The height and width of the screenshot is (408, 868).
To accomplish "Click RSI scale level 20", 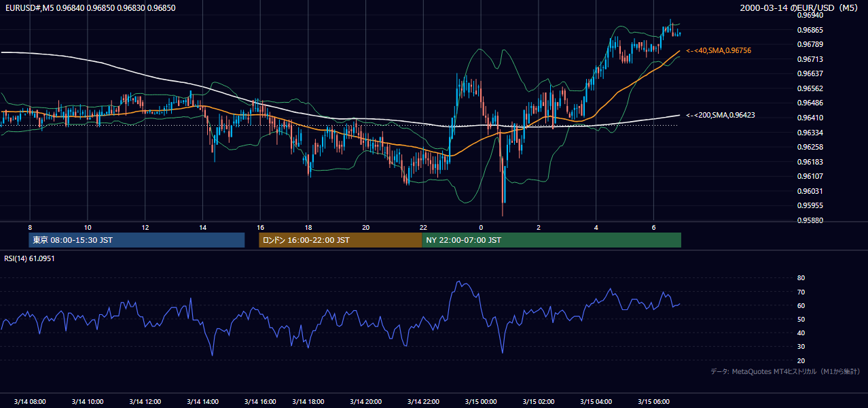I will pyautogui.click(x=801, y=360).
